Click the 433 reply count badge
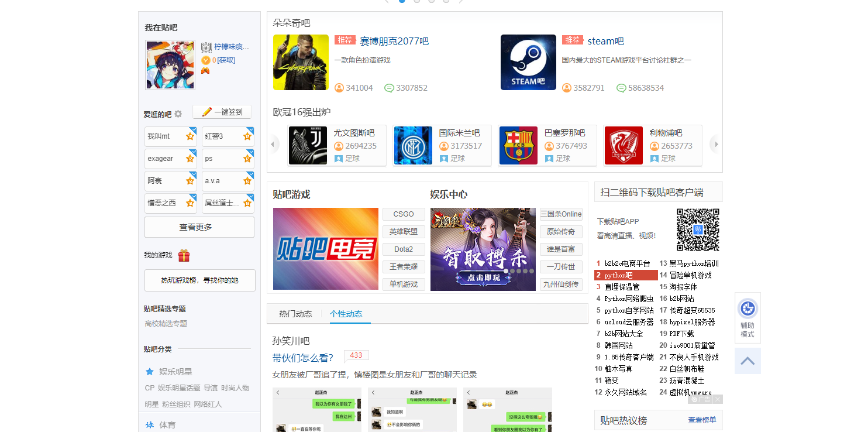 [356, 355]
